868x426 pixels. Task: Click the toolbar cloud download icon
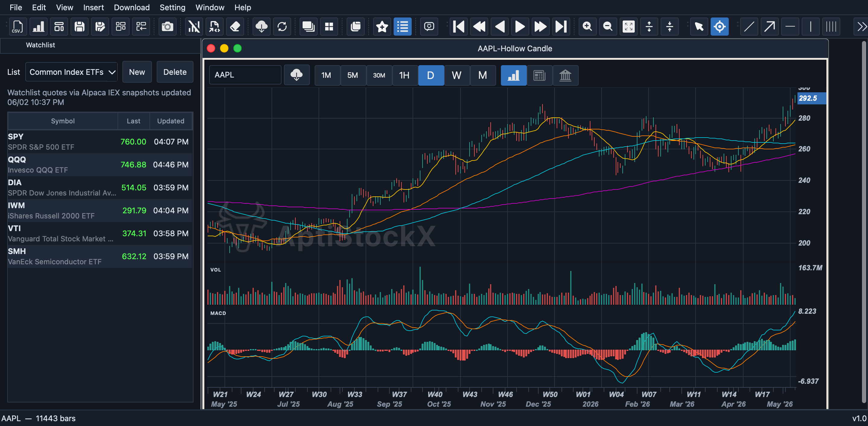point(262,26)
